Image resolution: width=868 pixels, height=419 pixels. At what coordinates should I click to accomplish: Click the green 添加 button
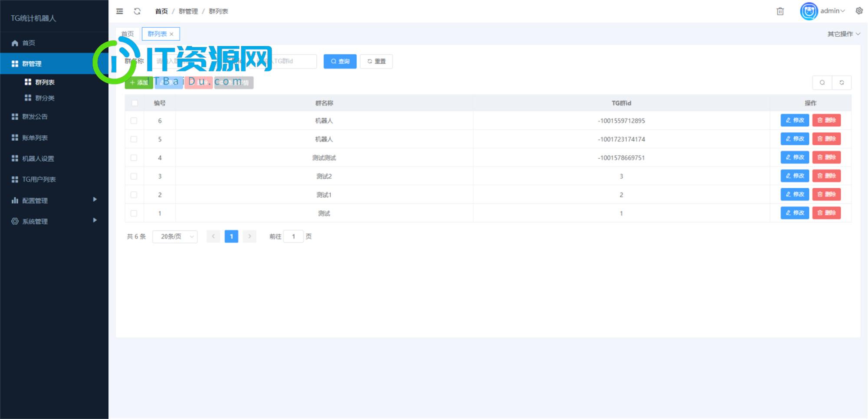click(139, 82)
